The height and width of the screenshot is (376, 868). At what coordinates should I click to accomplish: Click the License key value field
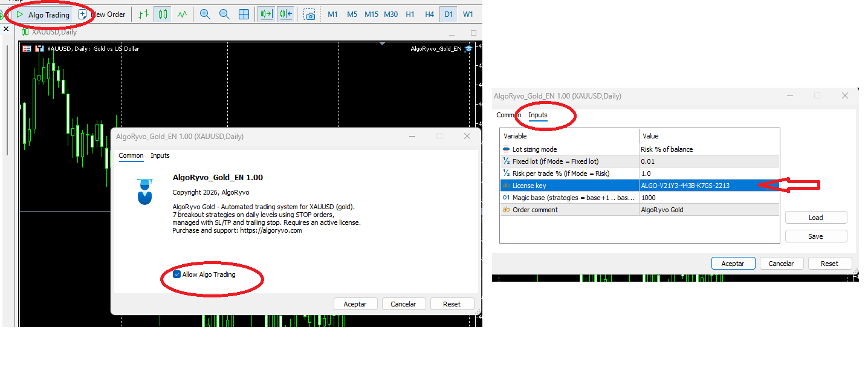pos(709,186)
